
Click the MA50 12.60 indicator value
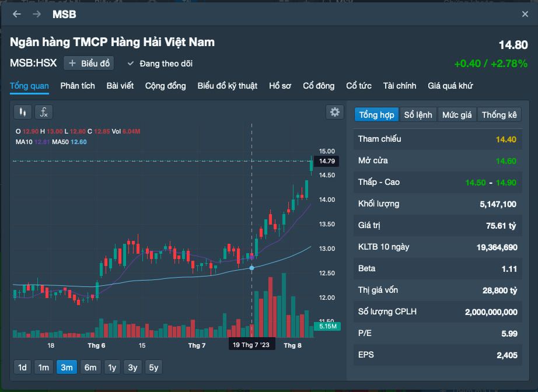79,142
